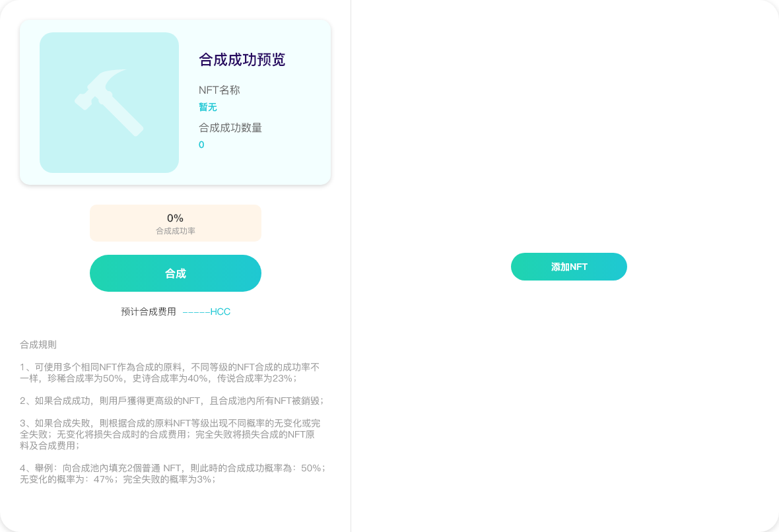This screenshot has height=532, width=779.
Task: Click the 合成 synthesize button
Action: 176,273
